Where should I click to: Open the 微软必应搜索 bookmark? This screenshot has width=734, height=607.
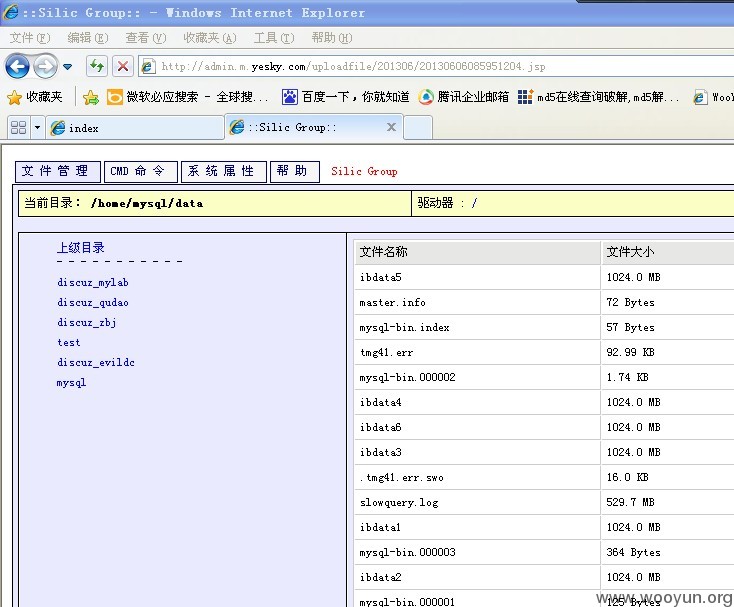click(188, 97)
